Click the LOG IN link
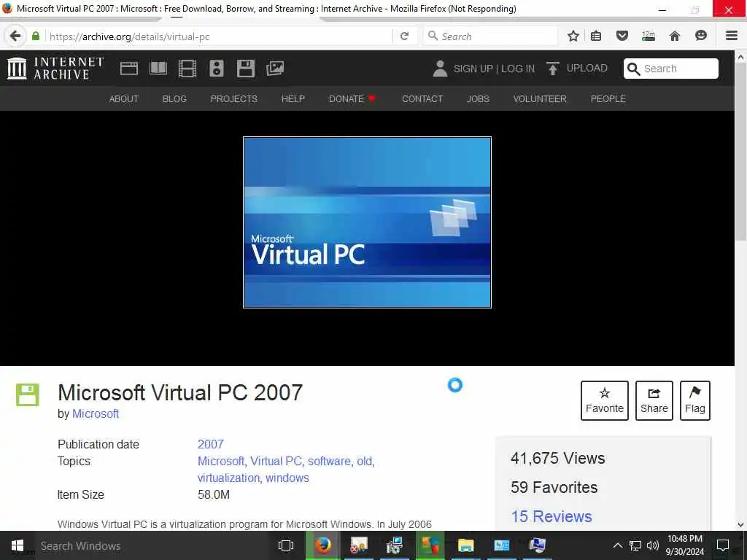 coord(518,69)
